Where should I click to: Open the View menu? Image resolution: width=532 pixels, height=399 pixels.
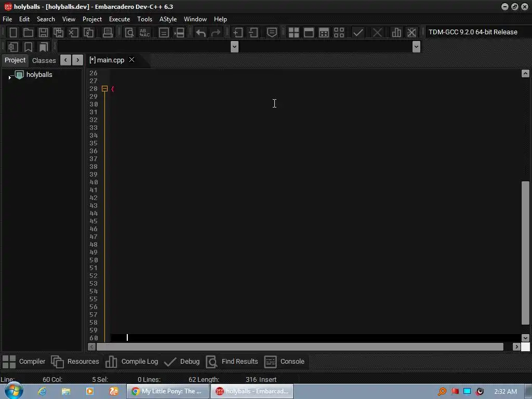[x=69, y=19]
